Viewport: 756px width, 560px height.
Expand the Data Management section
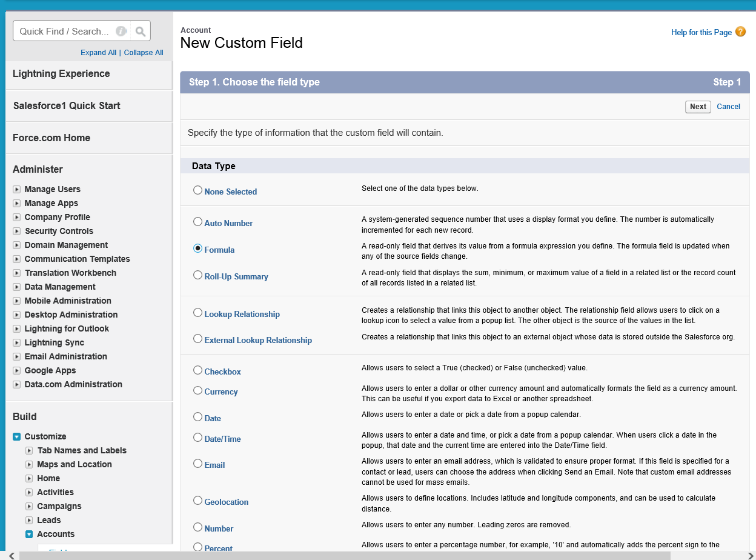click(16, 287)
